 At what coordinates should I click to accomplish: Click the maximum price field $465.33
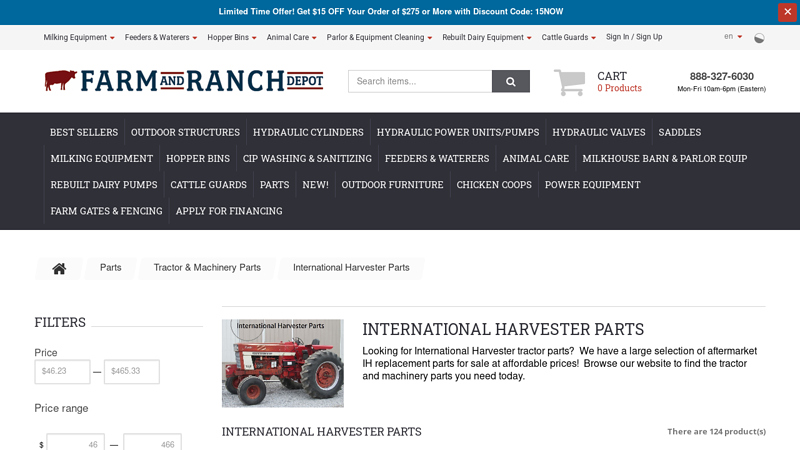tap(132, 371)
